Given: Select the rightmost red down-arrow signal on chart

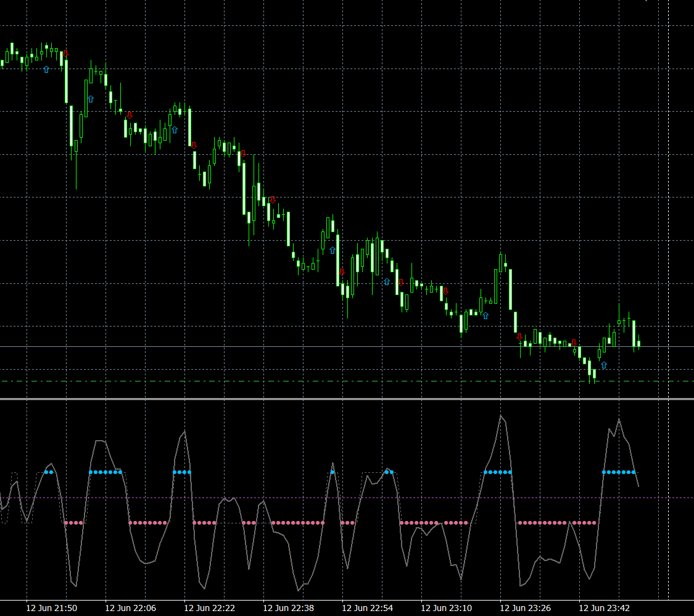Looking at the screenshot, I should click(574, 343).
